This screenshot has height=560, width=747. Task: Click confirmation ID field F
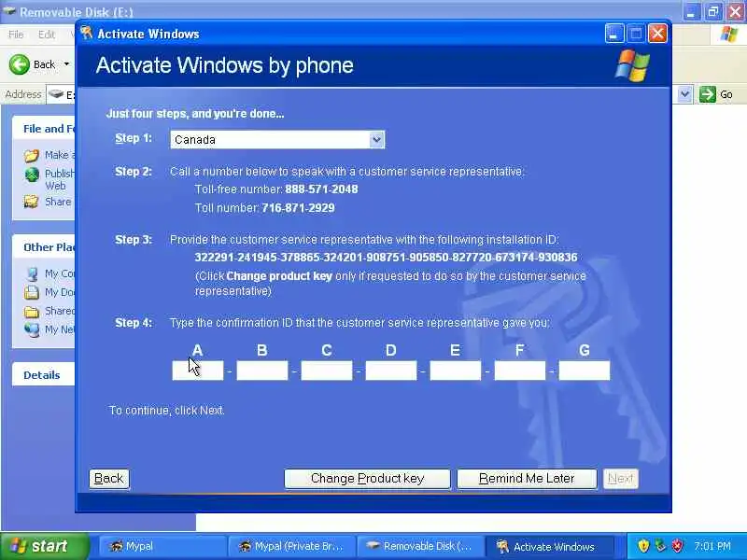(x=520, y=371)
